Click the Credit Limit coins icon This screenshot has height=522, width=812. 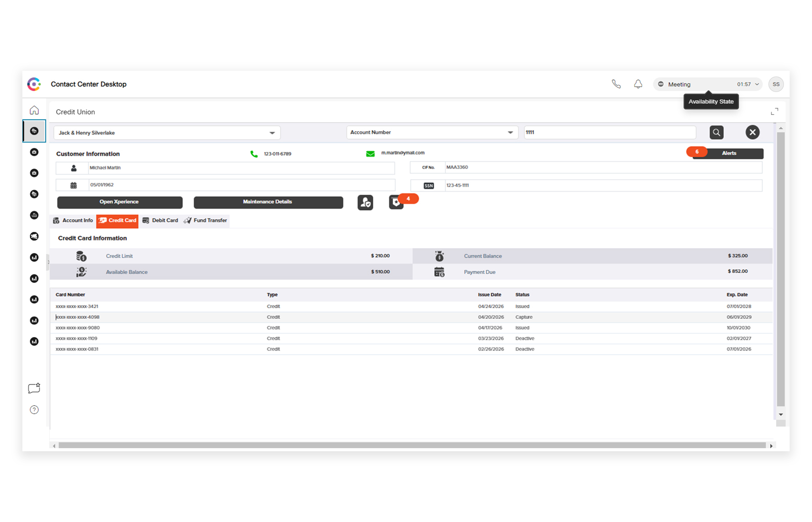click(x=81, y=256)
